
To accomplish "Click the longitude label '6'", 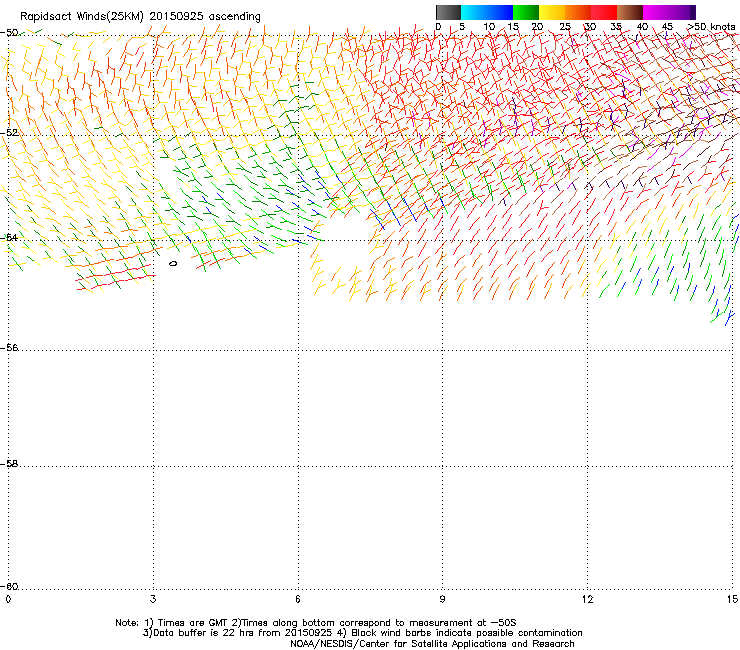I will coord(298,599).
